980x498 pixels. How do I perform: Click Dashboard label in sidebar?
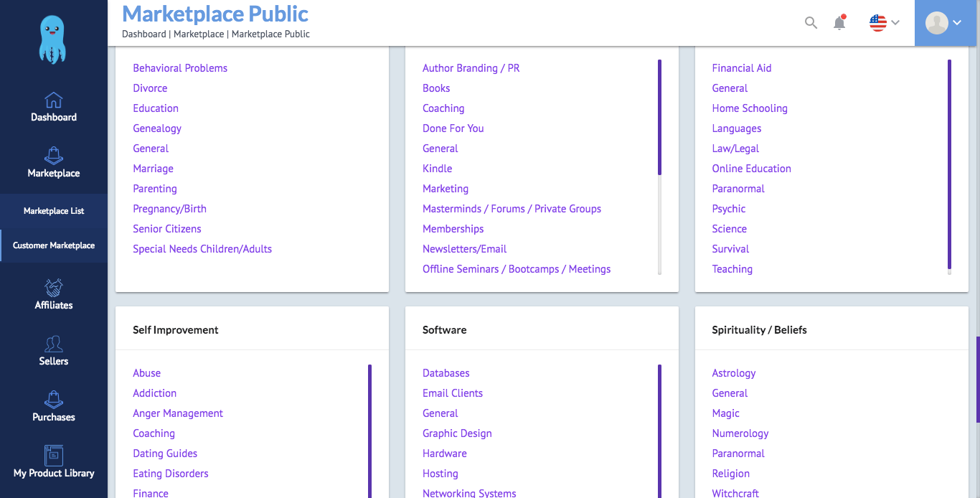(x=54, y=117)
